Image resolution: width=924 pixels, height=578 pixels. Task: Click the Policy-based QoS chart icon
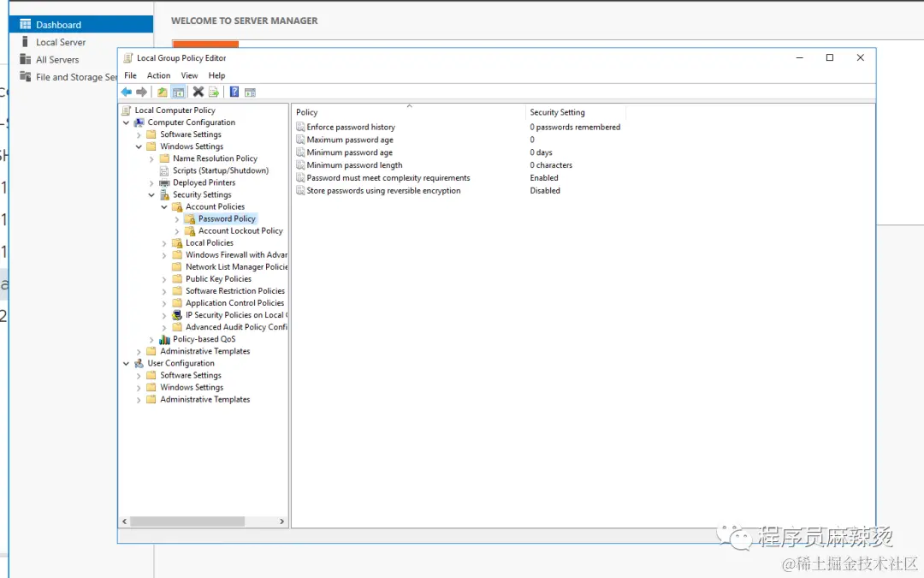click(x=164, y=339)
